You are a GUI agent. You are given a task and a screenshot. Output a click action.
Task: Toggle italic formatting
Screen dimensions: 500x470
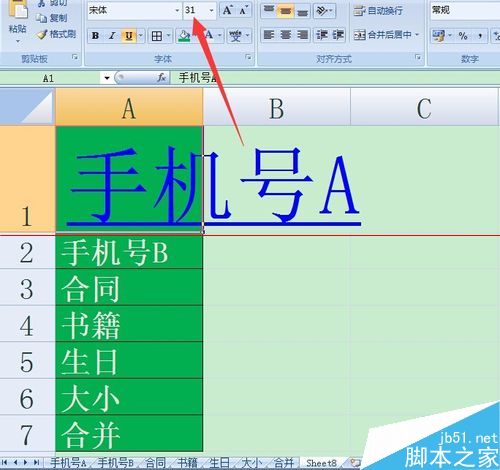(x=112, y=35)
